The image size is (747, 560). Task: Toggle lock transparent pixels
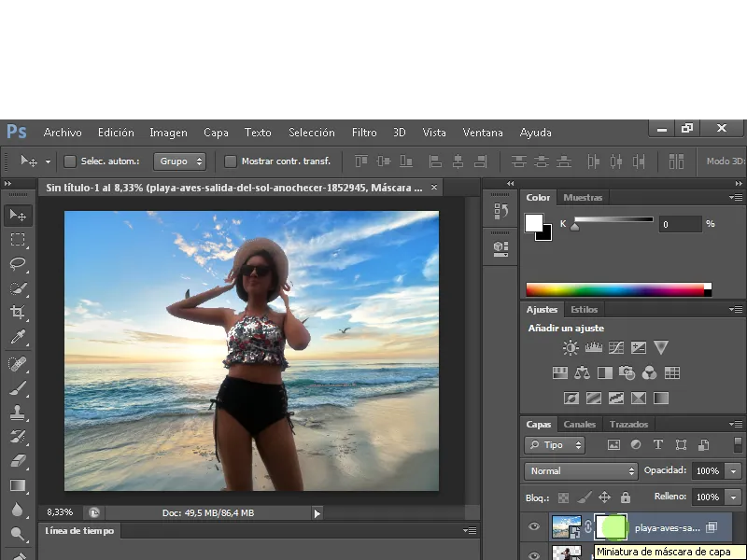[x=564, y=497]
